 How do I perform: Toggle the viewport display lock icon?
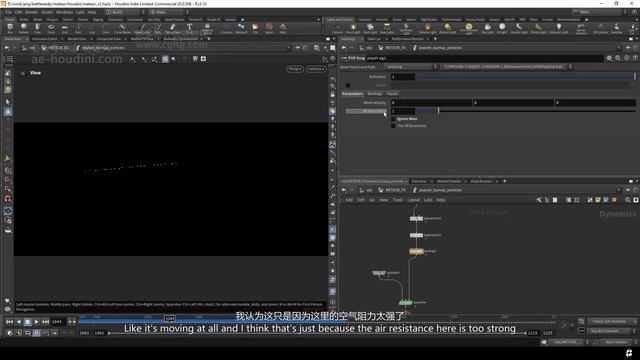click(x=333, y=94)
